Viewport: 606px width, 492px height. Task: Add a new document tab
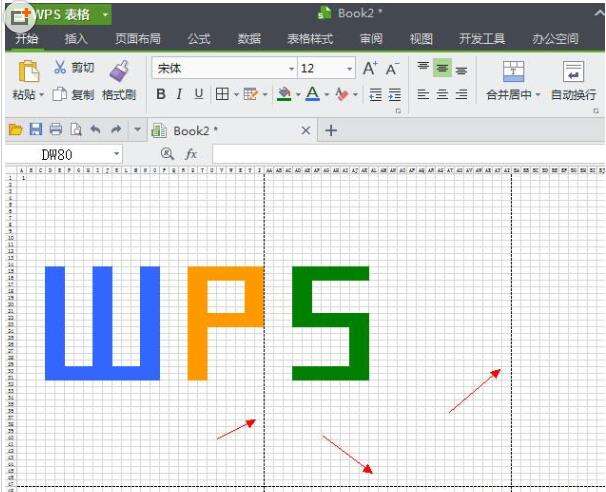pos(331,131)
